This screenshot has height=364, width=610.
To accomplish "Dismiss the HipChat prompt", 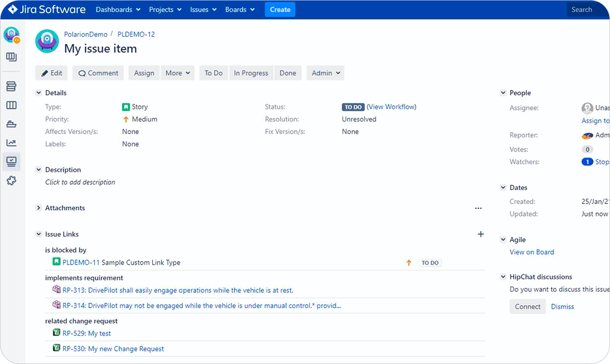I will 562,307.
